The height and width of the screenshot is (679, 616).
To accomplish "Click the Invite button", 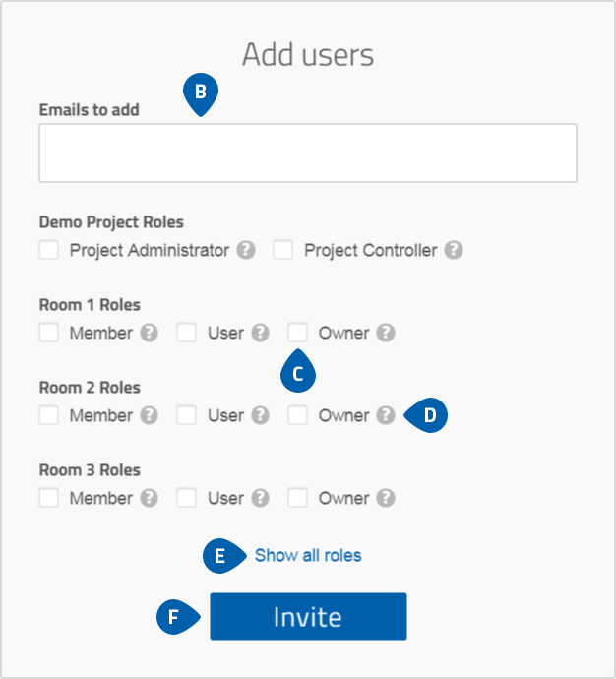I will 308,616.
